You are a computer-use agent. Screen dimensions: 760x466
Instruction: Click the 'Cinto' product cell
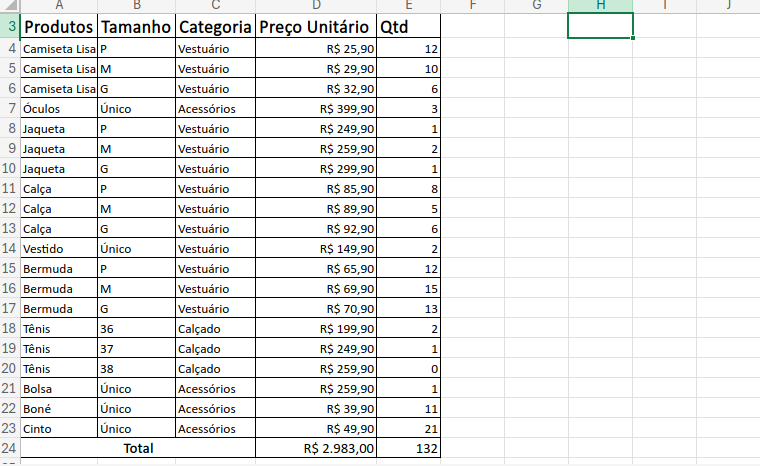tap(59, 428)
